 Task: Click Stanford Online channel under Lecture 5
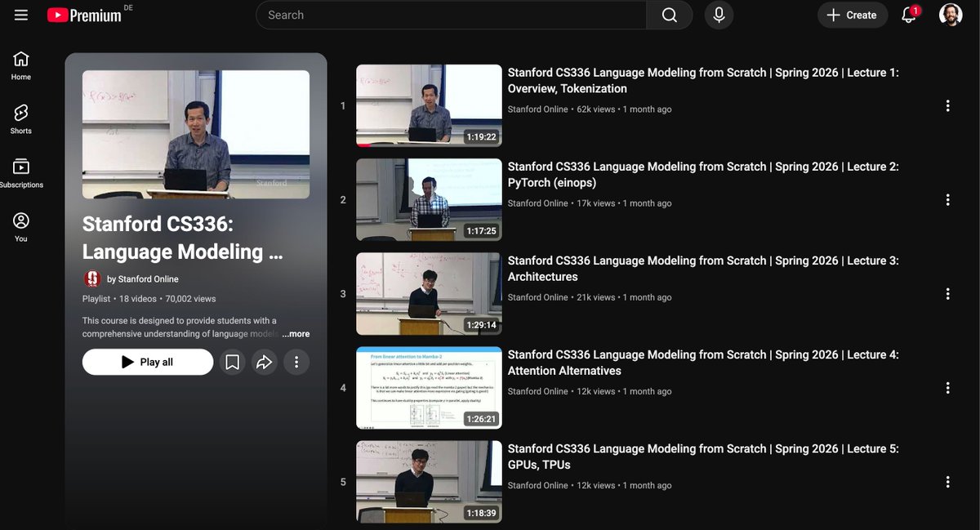pos(537,485)
